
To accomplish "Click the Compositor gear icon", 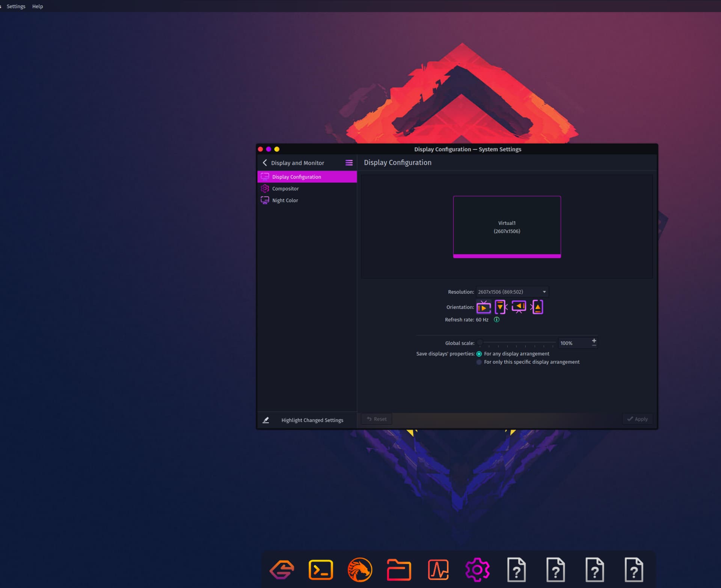I will click(265, 188).
